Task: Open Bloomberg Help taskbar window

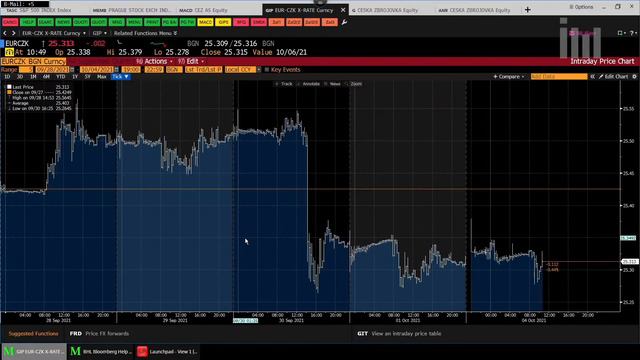Action: pyautogui.click(x=101, y=351)
